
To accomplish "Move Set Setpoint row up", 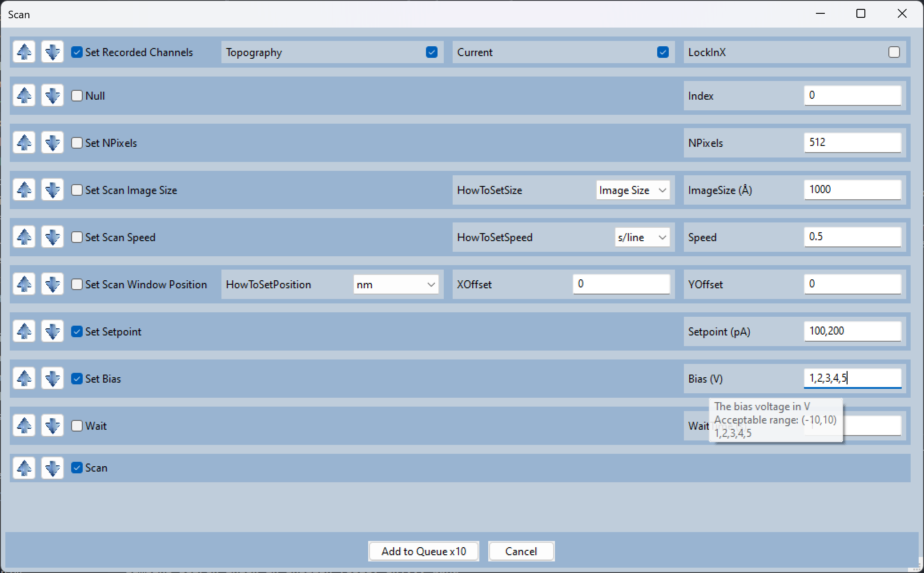I will click(x=24, y=331).
